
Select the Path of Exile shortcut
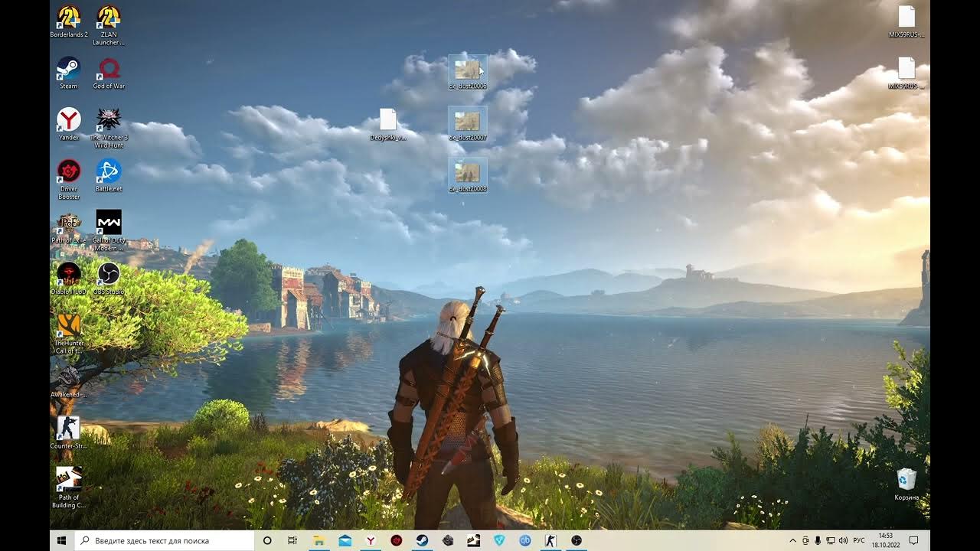point(69,227)
